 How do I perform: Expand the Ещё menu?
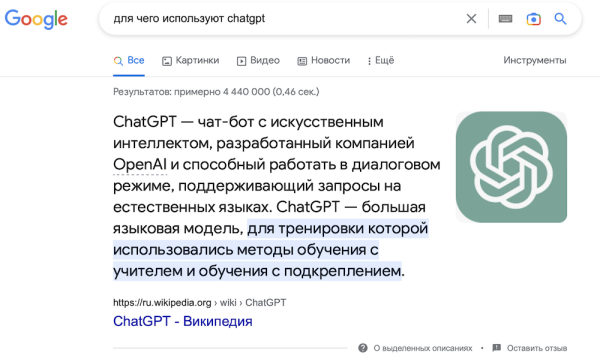coord(381,60)
